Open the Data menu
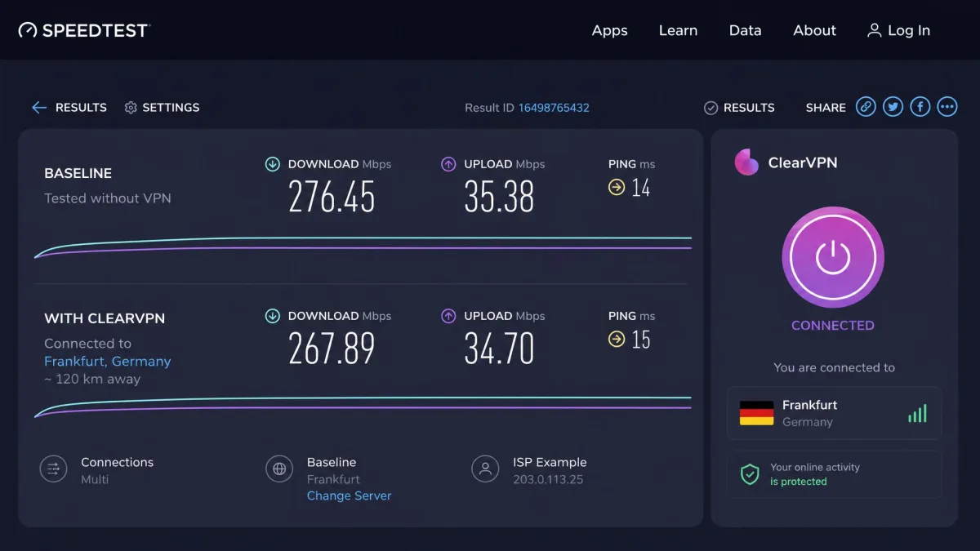980x551 pixels. [x=745, y=30]
